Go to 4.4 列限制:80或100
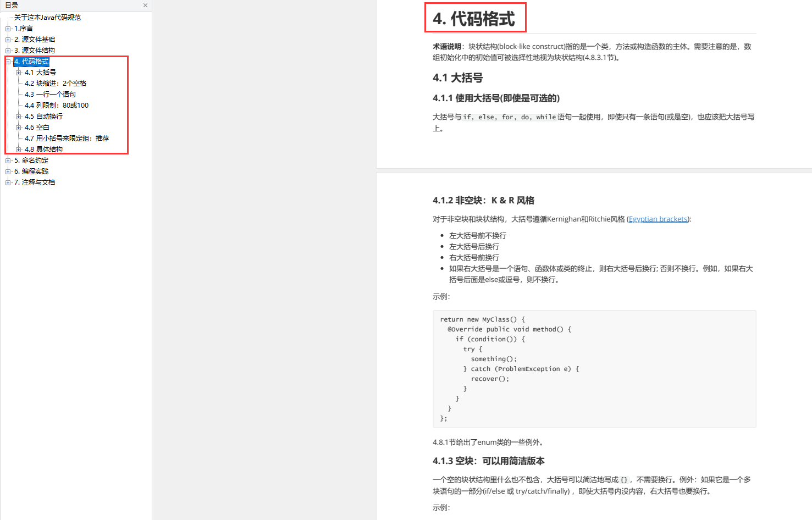Viewport: 812px width, 520px height. (57, 106)
